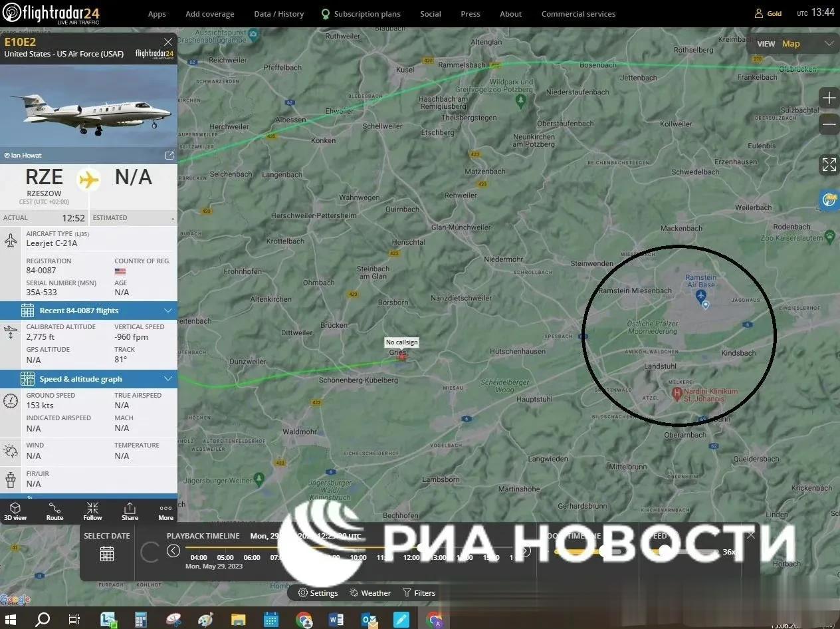Open the Learjet aircraft photo
The height and width of the screenshot is (629, 840).
point(88,106)
